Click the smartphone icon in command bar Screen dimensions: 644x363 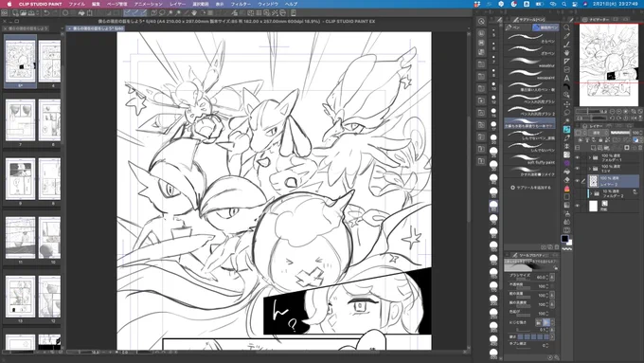[x=294, y=12]
